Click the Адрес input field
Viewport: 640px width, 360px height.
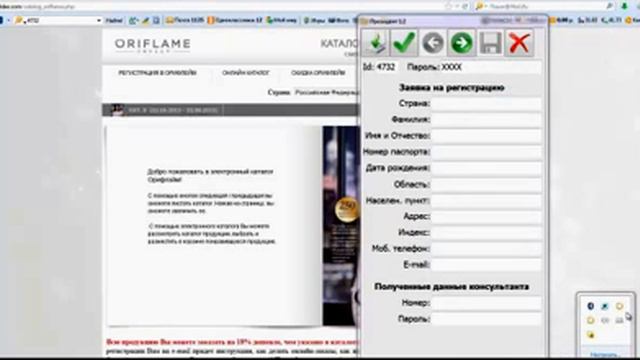coord(486,217)
